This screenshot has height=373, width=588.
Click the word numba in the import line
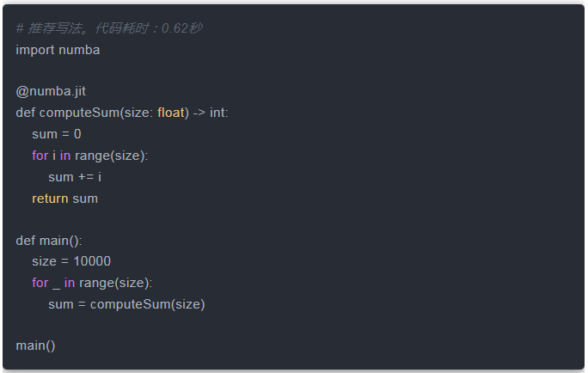click(x=79, y=50)
